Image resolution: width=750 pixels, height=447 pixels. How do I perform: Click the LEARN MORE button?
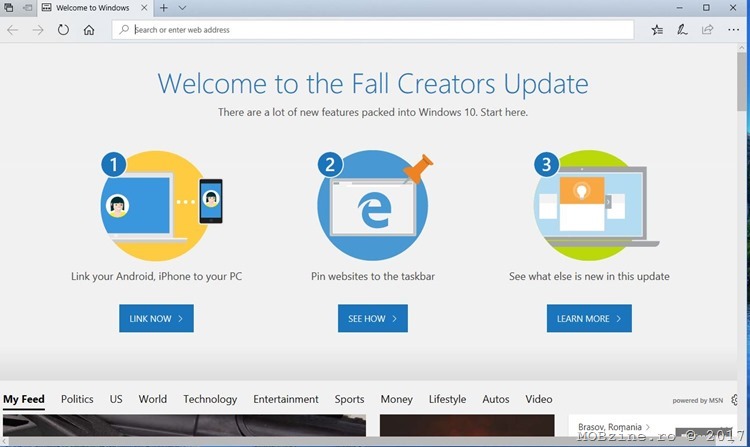pyautogui.click(x=589, y=318)
